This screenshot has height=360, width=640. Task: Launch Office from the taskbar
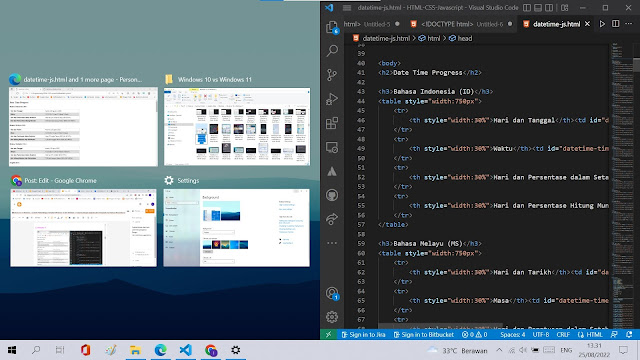tap(85, 350)
